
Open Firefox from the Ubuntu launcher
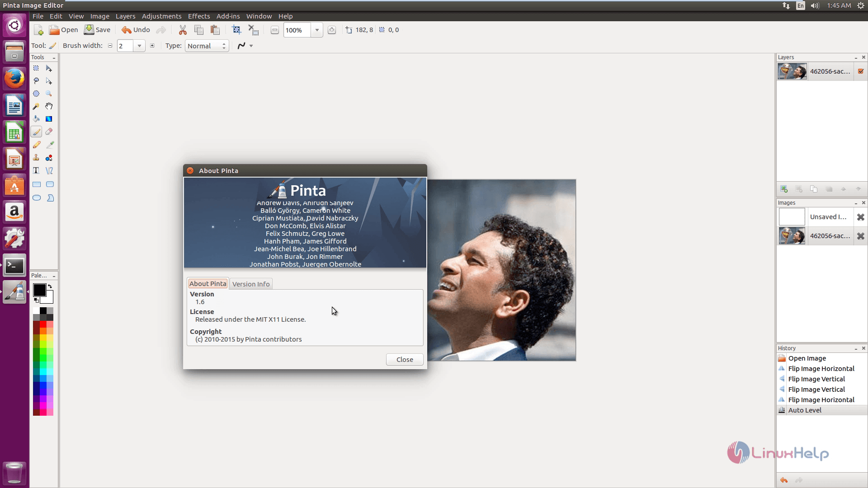[x=14, y=79]
